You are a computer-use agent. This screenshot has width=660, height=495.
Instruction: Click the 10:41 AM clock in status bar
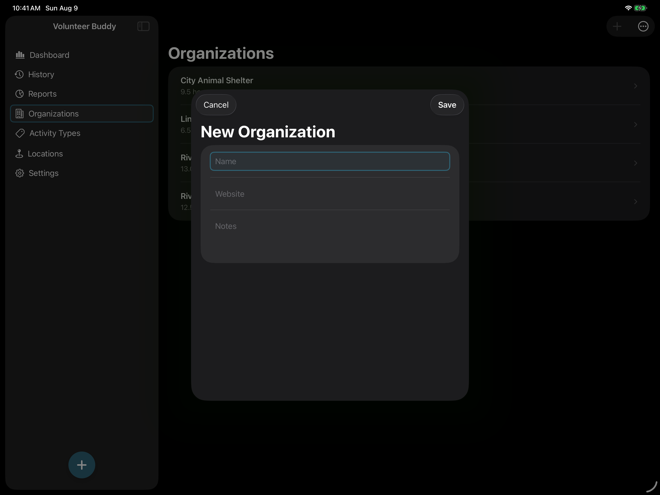(26, 8)
